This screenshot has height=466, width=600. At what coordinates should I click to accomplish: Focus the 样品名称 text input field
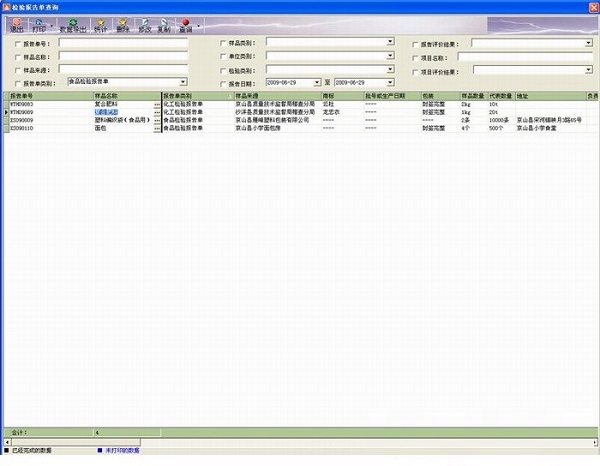[123, 56]
